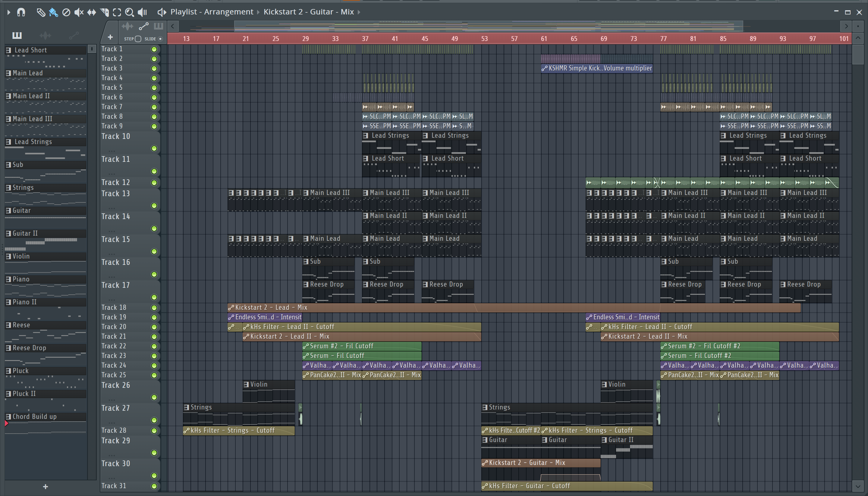Select the Delete tool

[66, 12]
